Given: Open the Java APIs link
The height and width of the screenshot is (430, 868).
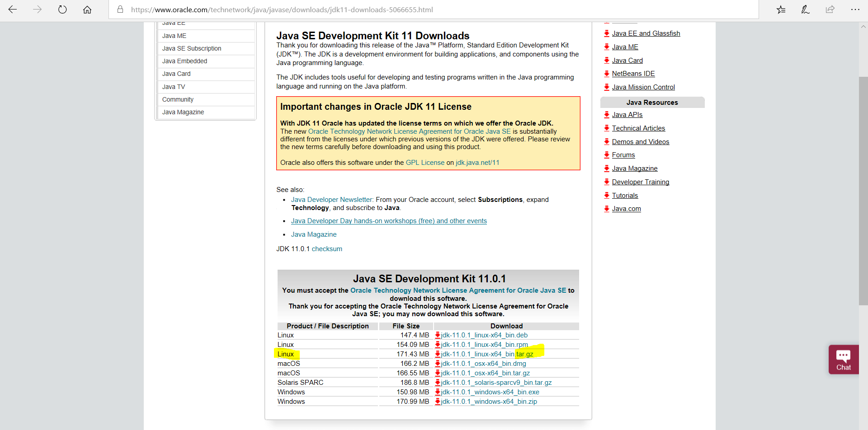Looking at the screenshot, I should click(x=627, y=115).
